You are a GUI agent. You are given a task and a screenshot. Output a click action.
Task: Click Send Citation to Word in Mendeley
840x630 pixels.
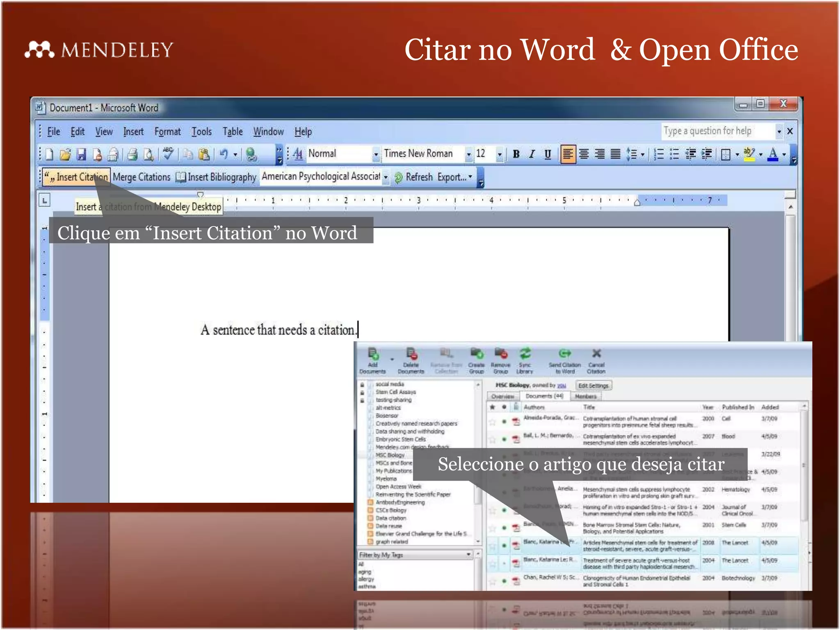(x=565, y=361)
